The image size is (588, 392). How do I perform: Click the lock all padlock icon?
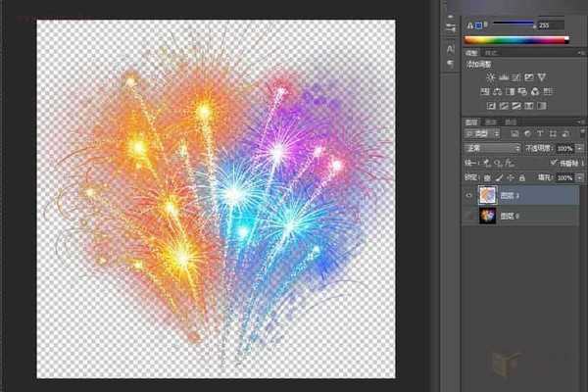(x=521, y=177)
